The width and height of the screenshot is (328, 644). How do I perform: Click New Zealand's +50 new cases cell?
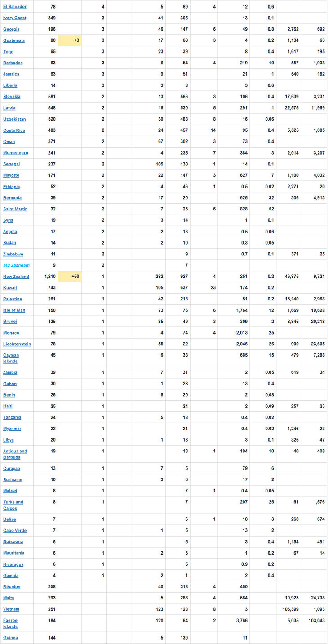pyautogui.click(x=70, y=277)
